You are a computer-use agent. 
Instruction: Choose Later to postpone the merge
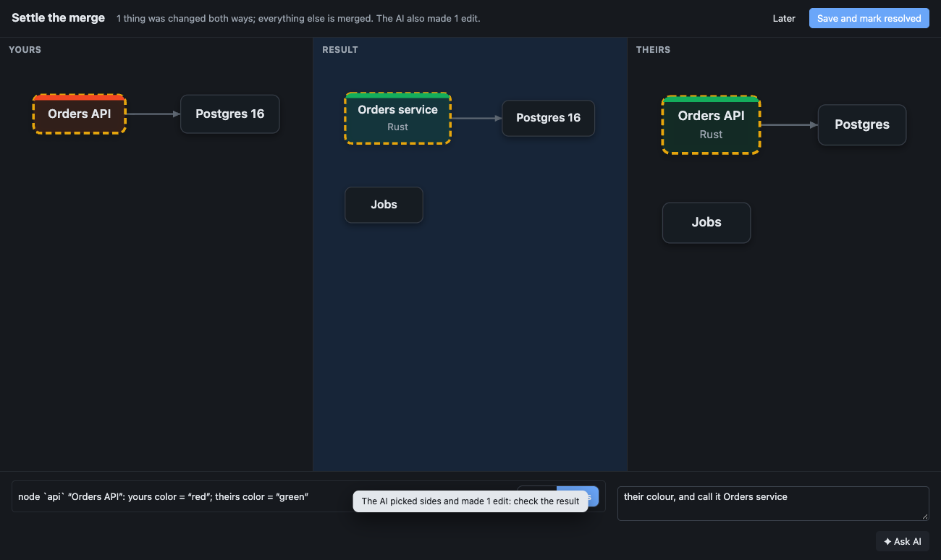(784, 18)
